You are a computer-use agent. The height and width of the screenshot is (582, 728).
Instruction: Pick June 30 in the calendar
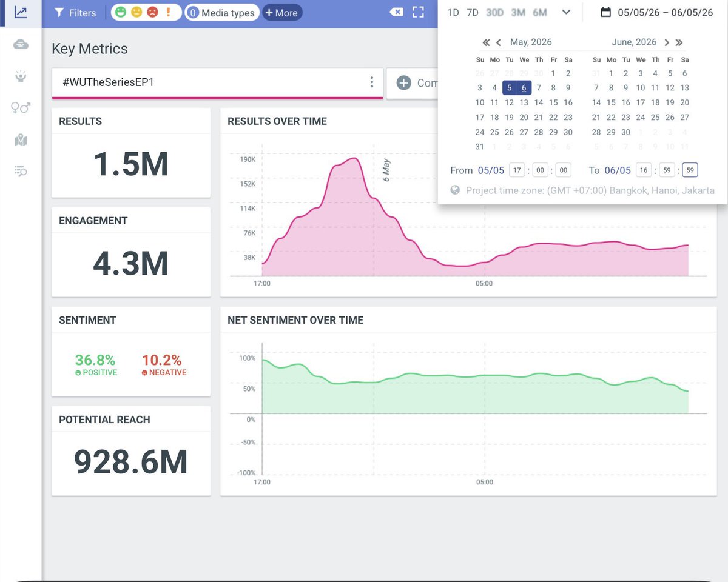pos(625,132)
